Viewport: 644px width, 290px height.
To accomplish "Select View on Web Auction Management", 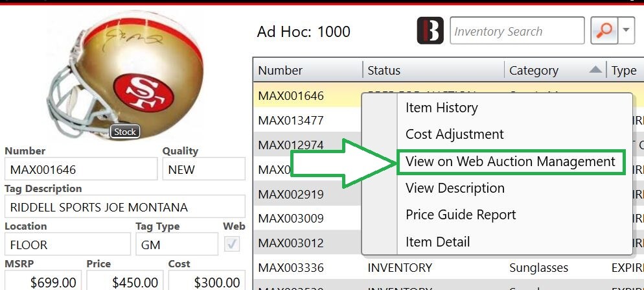I will point(511,162).
